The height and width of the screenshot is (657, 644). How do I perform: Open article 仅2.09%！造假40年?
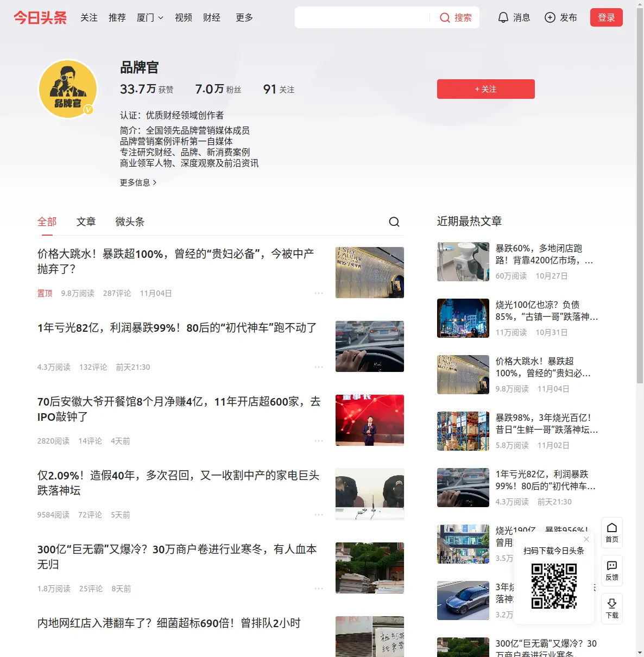178,483
